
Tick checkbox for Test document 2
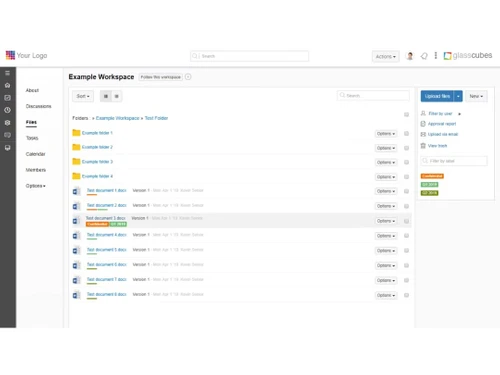(x=406, y=206)
